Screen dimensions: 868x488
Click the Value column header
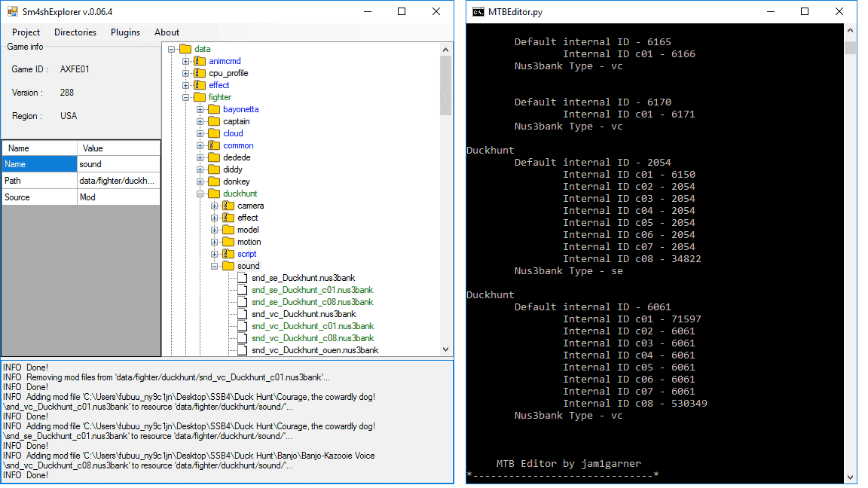point(118,148)
